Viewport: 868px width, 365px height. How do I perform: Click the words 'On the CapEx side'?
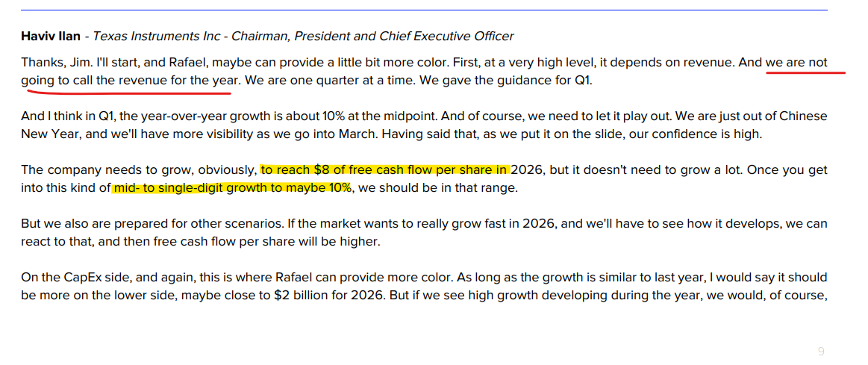73,278
